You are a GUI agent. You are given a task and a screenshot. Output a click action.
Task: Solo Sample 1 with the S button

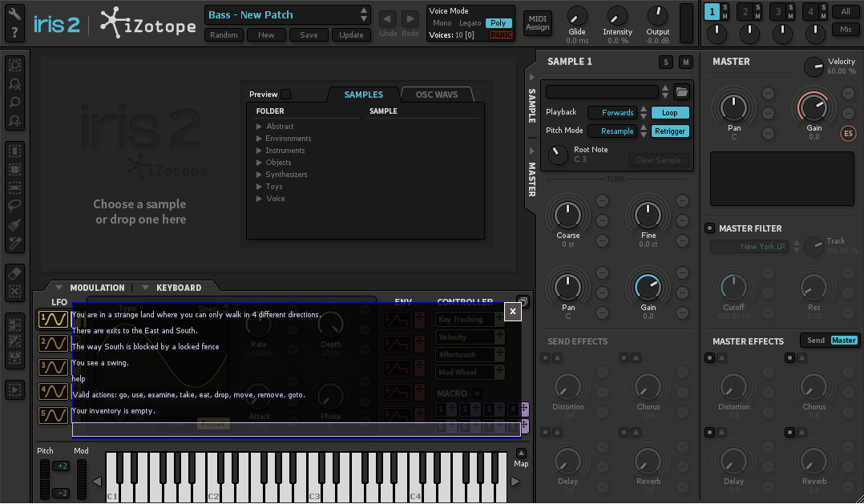[665, 62]
